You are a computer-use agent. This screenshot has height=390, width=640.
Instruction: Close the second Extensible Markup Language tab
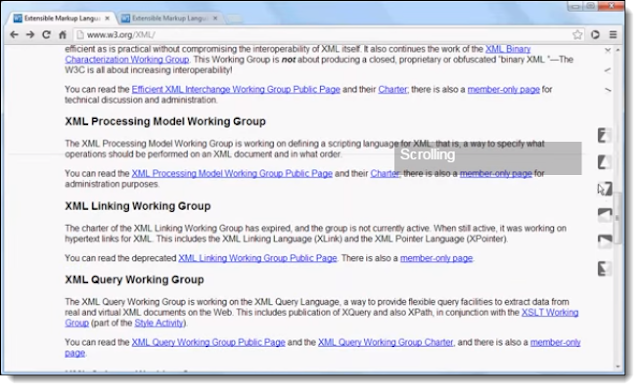(x=215, y=18)
